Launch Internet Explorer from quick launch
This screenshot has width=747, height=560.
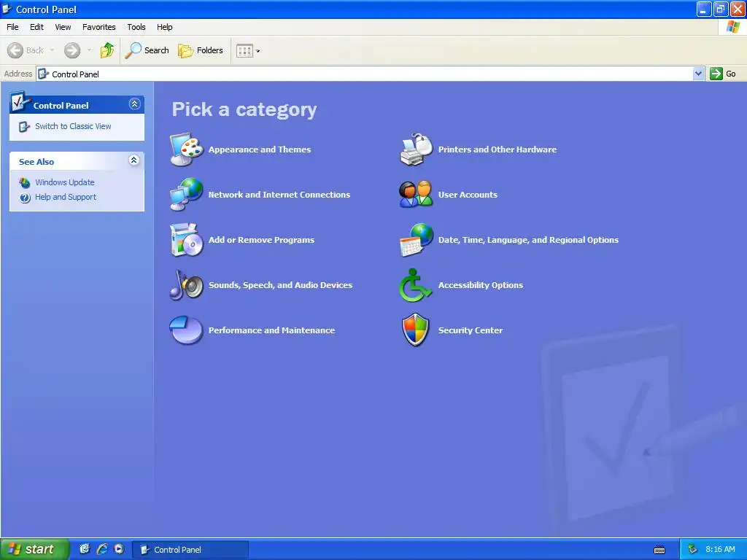coord(102,549)
